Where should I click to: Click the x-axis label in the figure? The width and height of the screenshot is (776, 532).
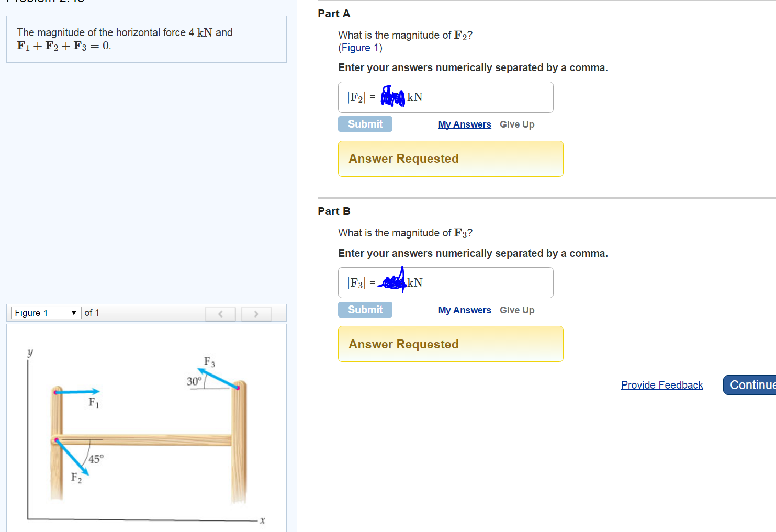(262, 521)
